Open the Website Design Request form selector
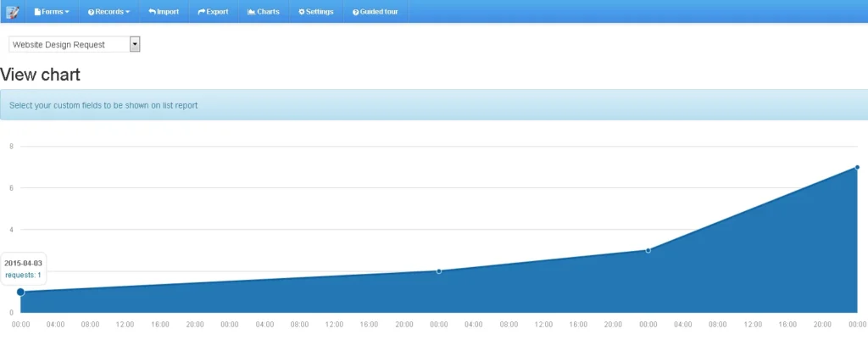 click(x=74, y=44)
